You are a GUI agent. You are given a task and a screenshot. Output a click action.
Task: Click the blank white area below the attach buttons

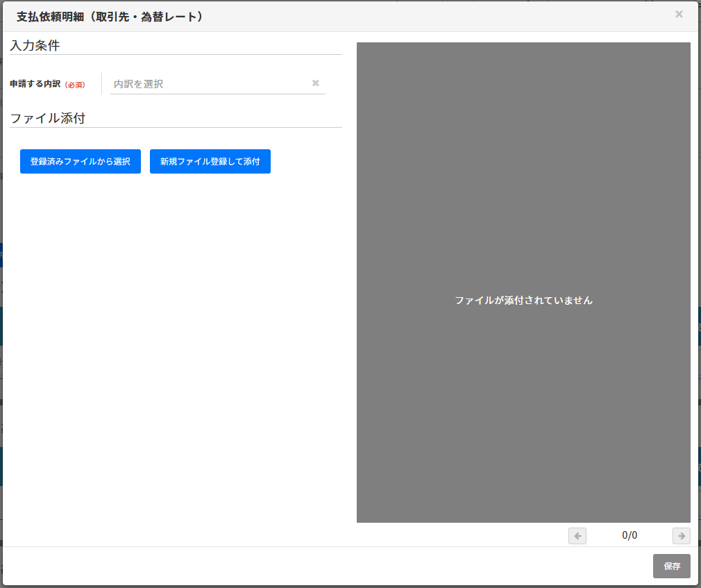[x=174, y=347]
